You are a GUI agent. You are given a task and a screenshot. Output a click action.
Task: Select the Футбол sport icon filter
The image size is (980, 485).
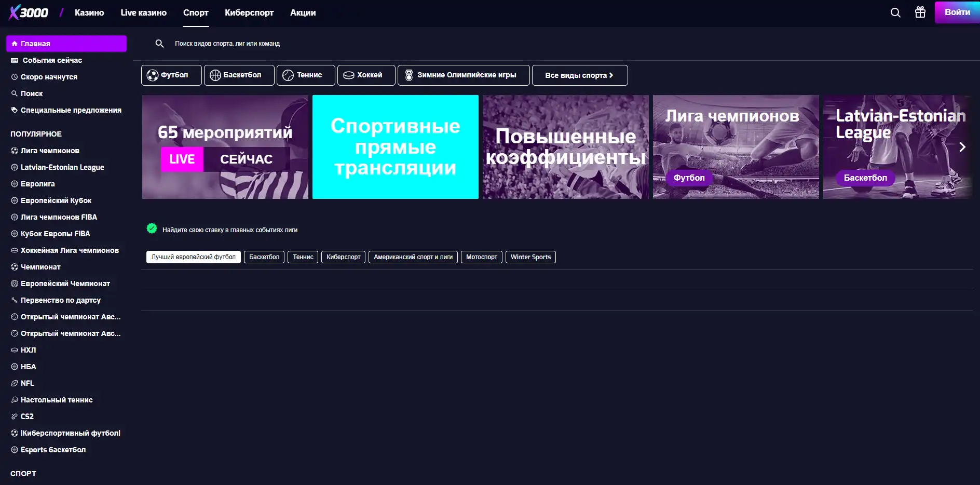(x=171, y=75)
